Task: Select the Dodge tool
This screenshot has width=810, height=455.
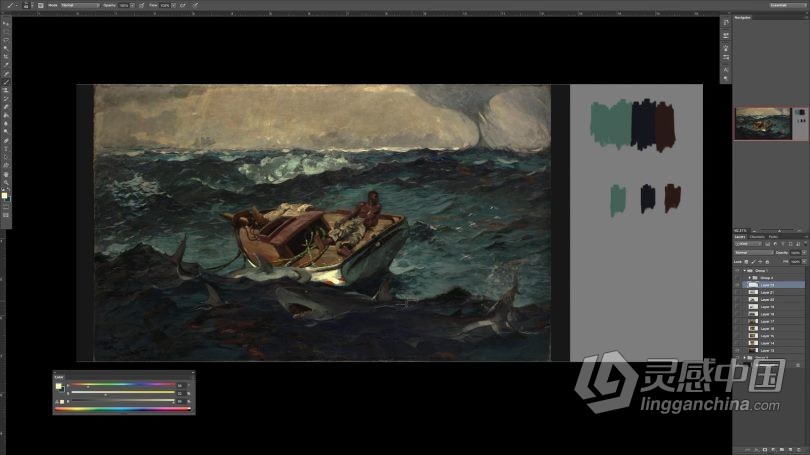Action: (x=7, y=132)
